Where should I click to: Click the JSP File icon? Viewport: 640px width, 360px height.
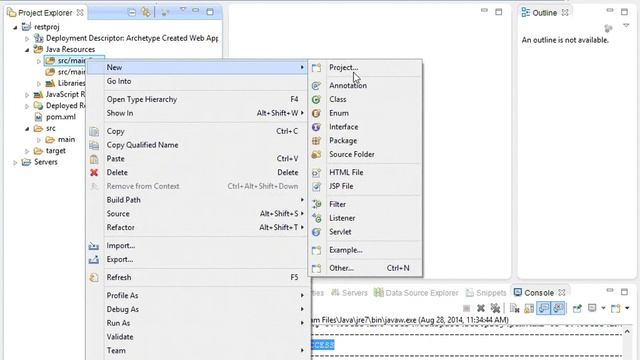pos(316,187)
